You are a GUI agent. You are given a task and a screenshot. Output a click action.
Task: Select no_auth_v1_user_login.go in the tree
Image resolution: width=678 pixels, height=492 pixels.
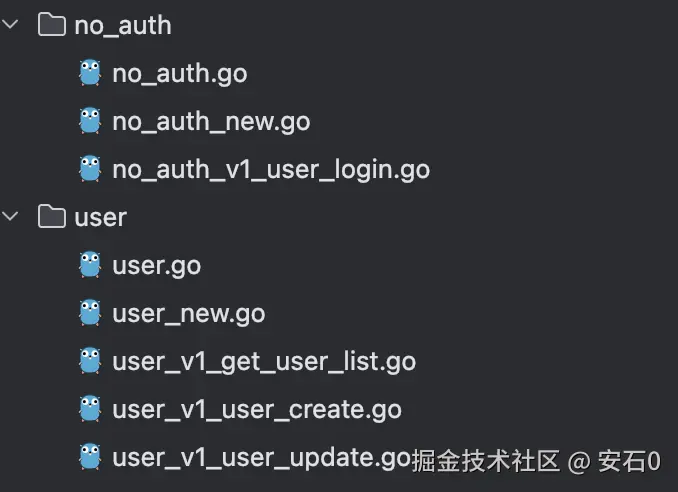click(x=271, y=170)
